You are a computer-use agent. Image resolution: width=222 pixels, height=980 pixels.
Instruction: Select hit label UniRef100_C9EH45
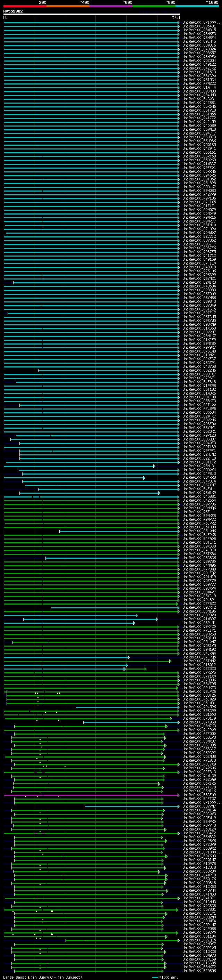tap(199, 41)
